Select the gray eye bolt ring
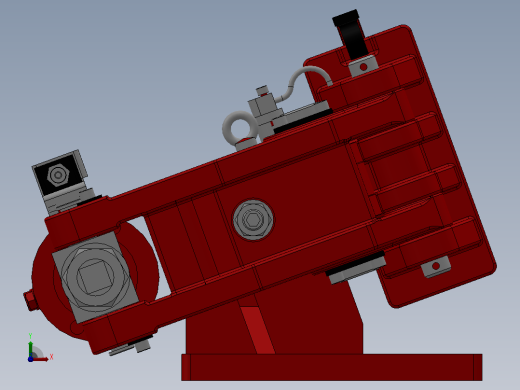520x390 pixels. tap(240, 128)
